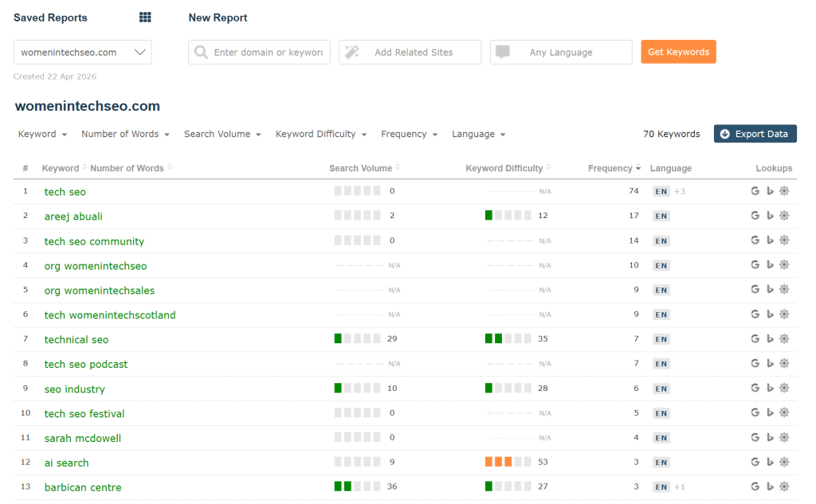
Task: Click the 'Created 22 Apr 2026' text
Action: [55, 76]
